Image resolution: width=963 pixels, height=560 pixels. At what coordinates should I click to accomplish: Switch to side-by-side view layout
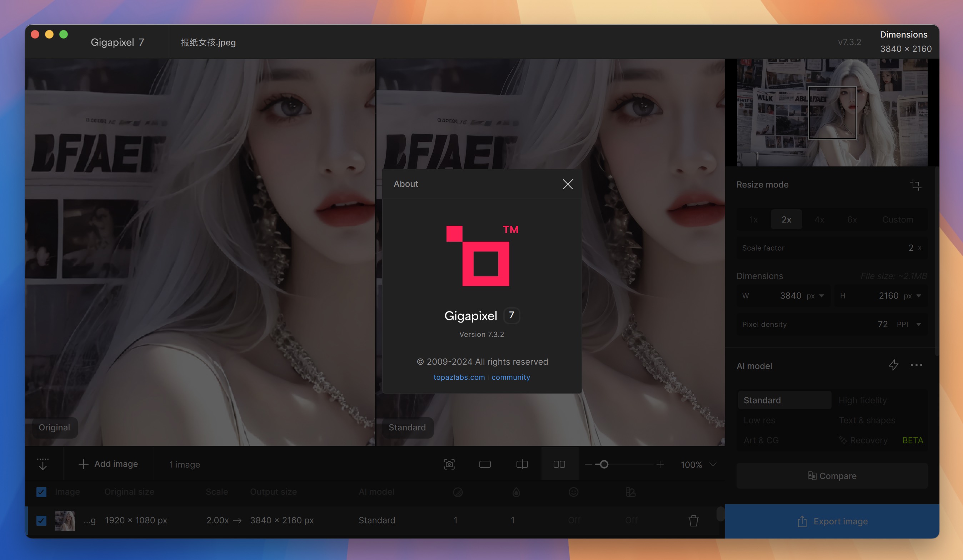[559, 464]
